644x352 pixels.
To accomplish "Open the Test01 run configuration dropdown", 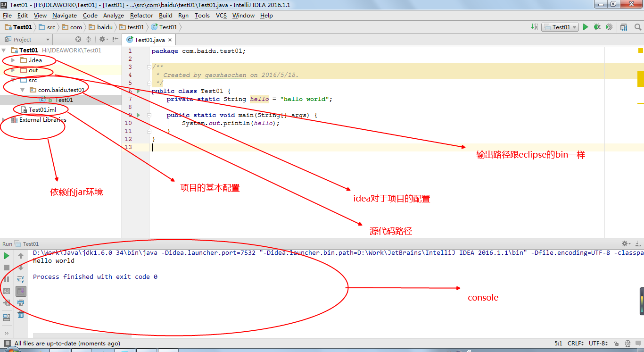I will [560, 27].
